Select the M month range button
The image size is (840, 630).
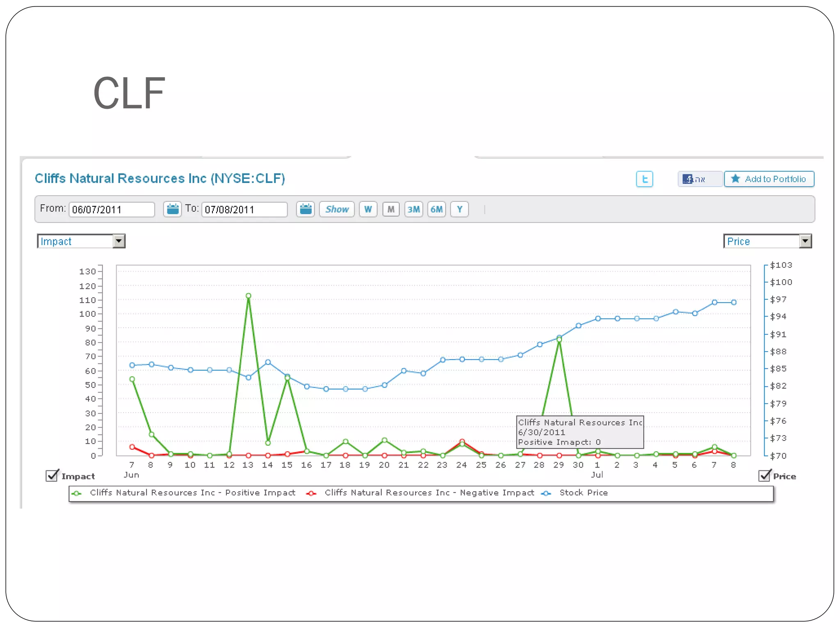391,209
